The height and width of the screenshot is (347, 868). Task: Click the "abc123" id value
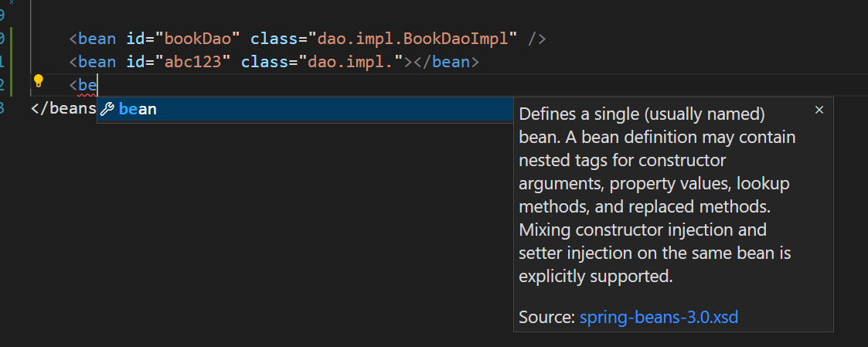click(192, 62)
